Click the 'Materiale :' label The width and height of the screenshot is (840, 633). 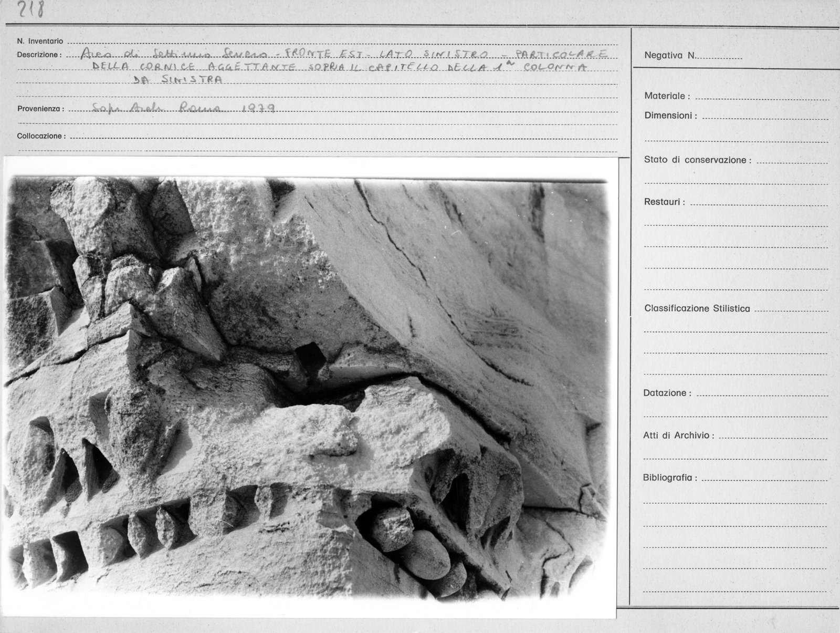[x=667, y=96]
